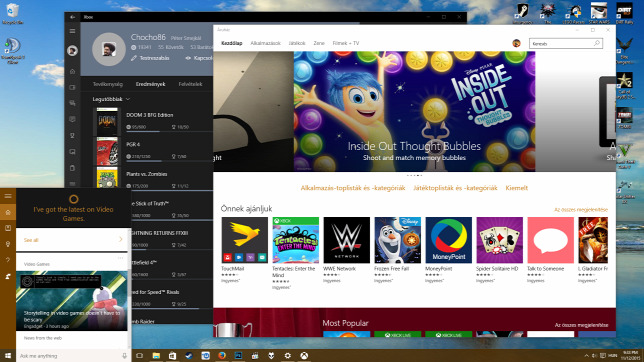644x362 pixels.
Task: Open the Plants vs. Zombies entry
Action: pos(152,178)
